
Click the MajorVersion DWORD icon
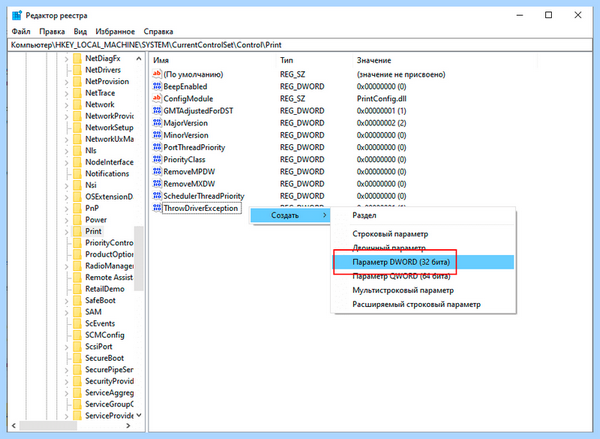coord(157,123)
